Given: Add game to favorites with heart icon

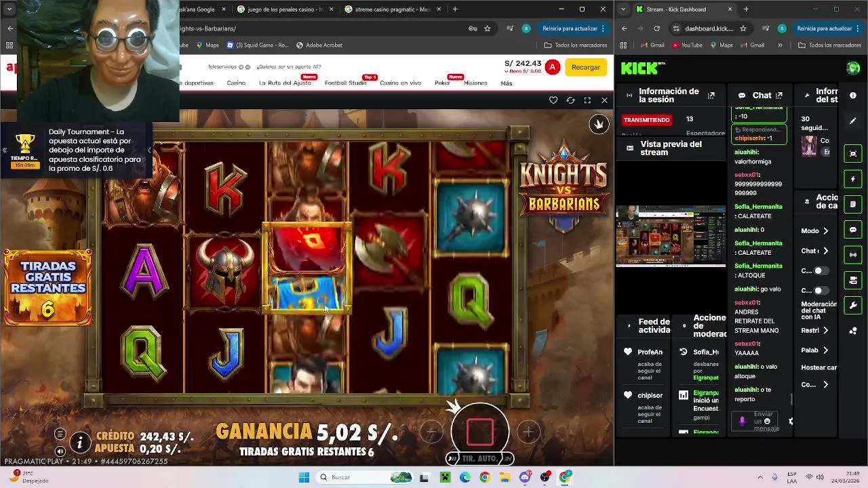Looking at the screenshot, I should click(x=553, y=100).
